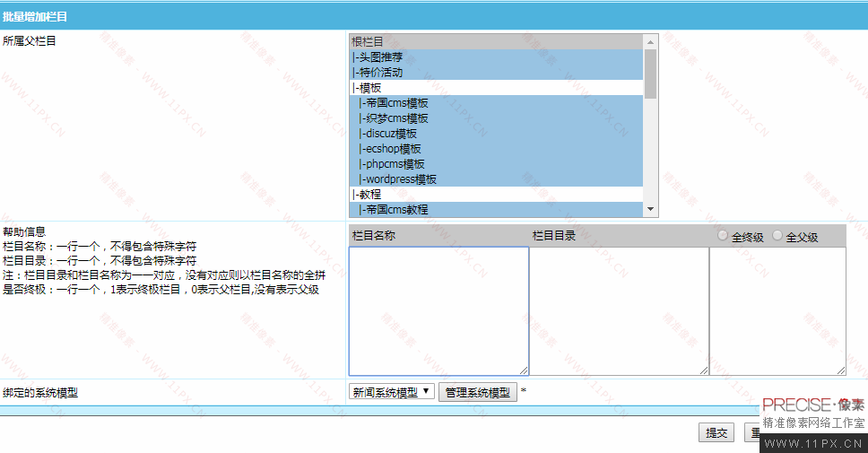Select the 全父级 radio button
868x453 pixels.
pos(777,235)
